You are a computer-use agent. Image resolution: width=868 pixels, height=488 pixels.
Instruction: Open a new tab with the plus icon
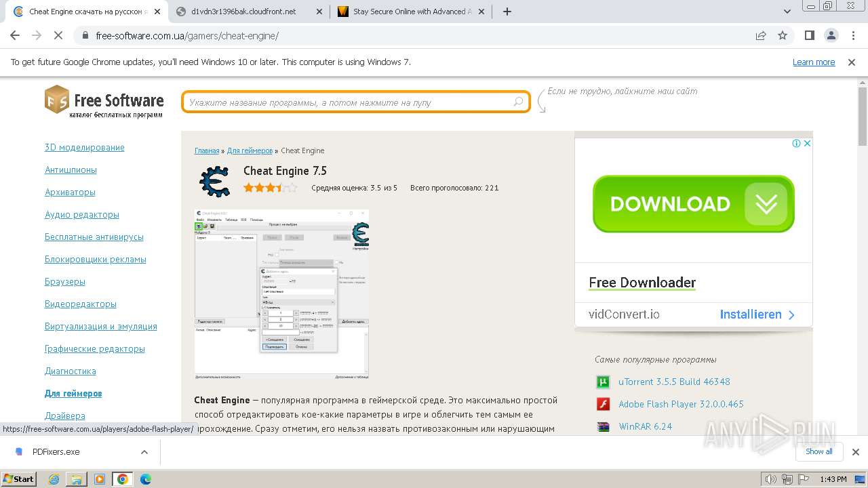[x=507, y=12]
